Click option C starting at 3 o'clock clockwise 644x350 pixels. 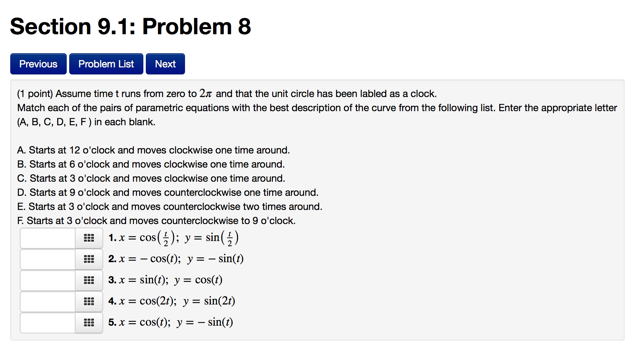pyautogui.click(x=151, y=179)
